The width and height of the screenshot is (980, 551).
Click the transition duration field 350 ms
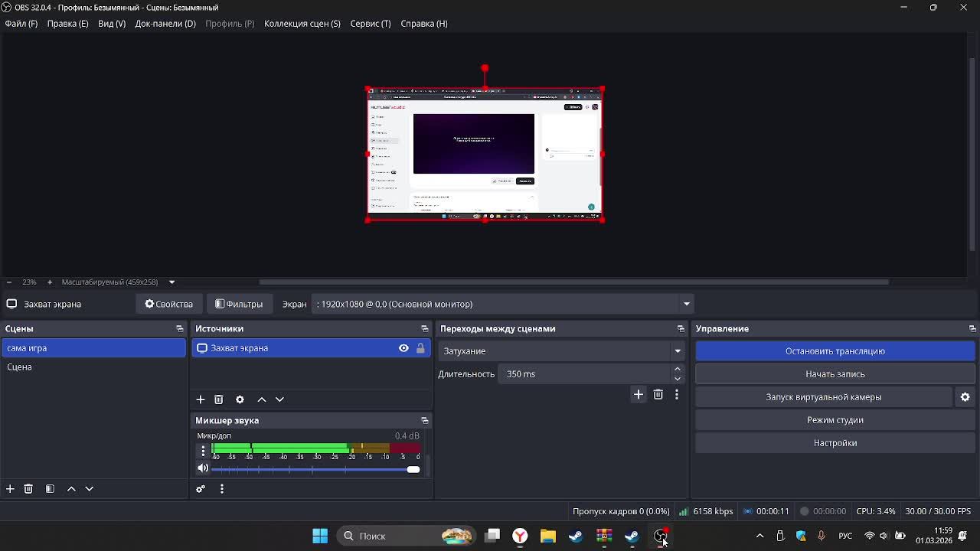586,374
